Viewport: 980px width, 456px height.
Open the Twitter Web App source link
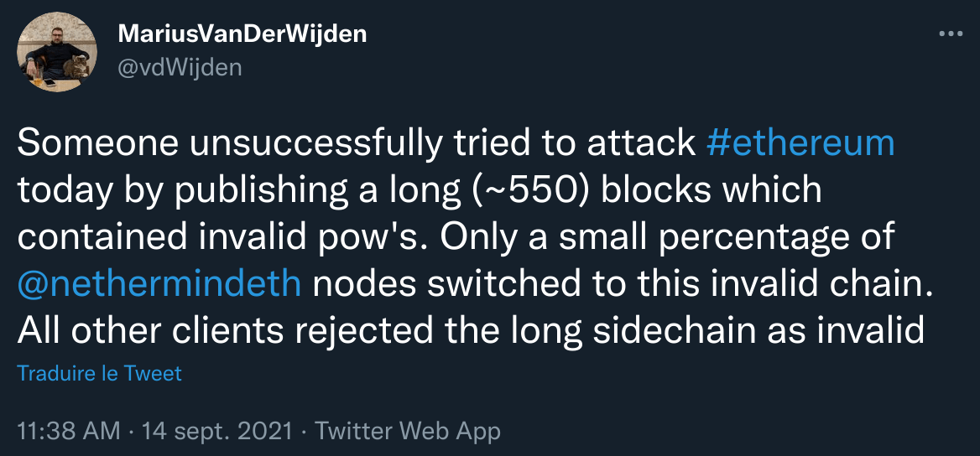tap(407, 431)
